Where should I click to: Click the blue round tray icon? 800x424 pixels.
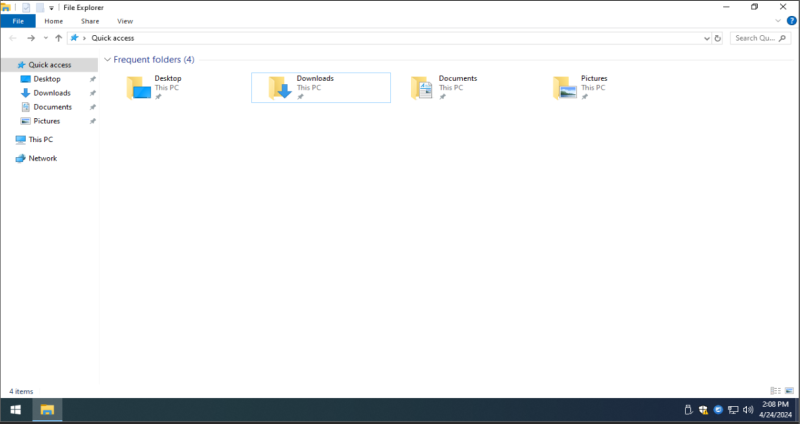tap(718, 410)
